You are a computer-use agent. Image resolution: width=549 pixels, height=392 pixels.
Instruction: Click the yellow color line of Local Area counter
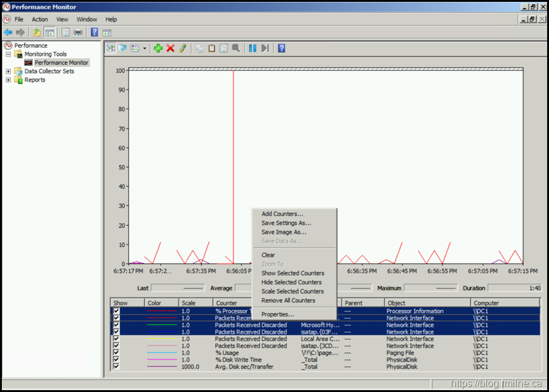click(x=162, y=339)
